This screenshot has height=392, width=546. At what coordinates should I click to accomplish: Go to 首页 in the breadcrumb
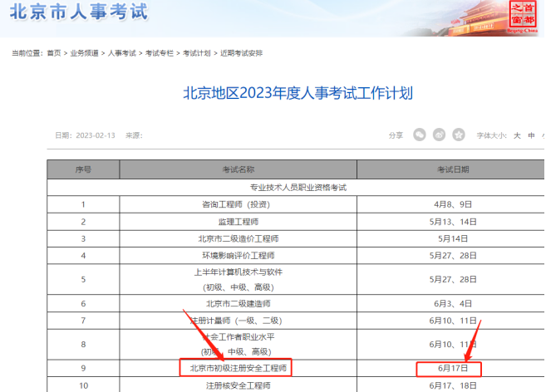[54, 53]
